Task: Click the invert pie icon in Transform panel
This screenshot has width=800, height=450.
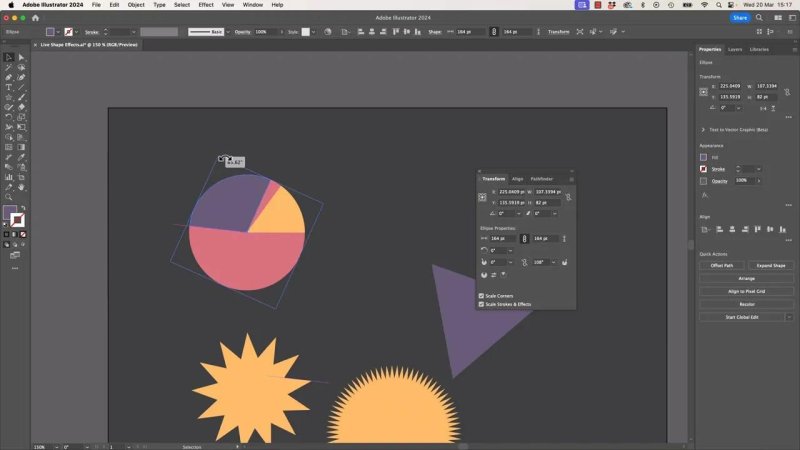Action: coord(493,275)
